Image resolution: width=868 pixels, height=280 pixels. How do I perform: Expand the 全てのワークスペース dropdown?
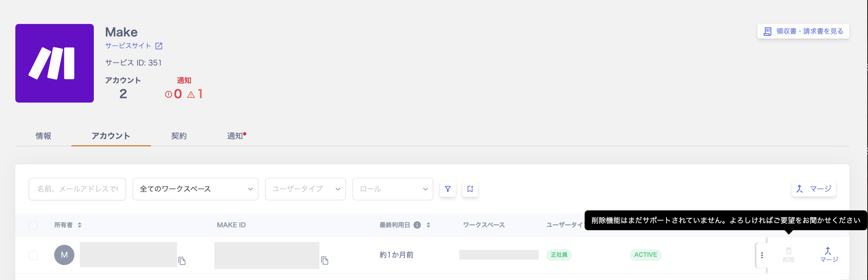click(196, 189)
